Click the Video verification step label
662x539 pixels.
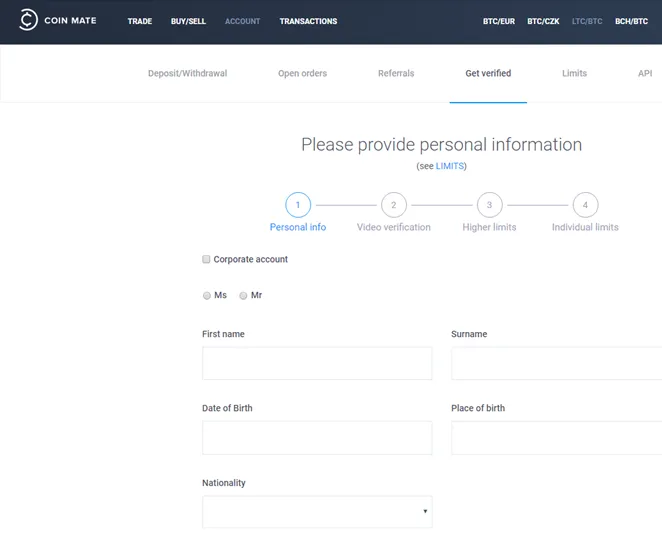click(x=393, y=227)
